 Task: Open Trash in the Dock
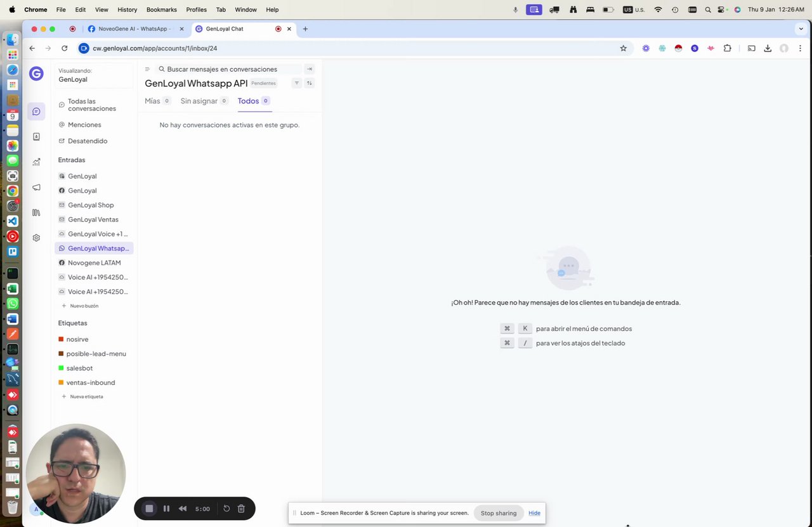click(13, 507)
